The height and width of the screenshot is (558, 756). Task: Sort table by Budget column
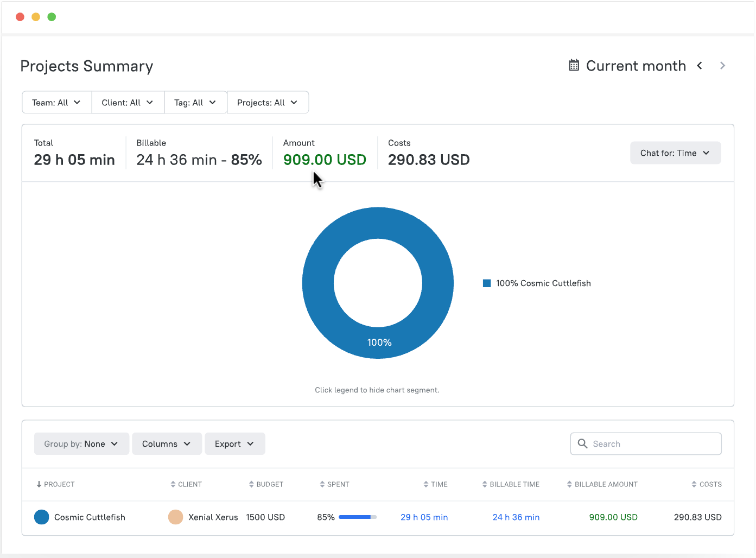click(x=266, y=484)
